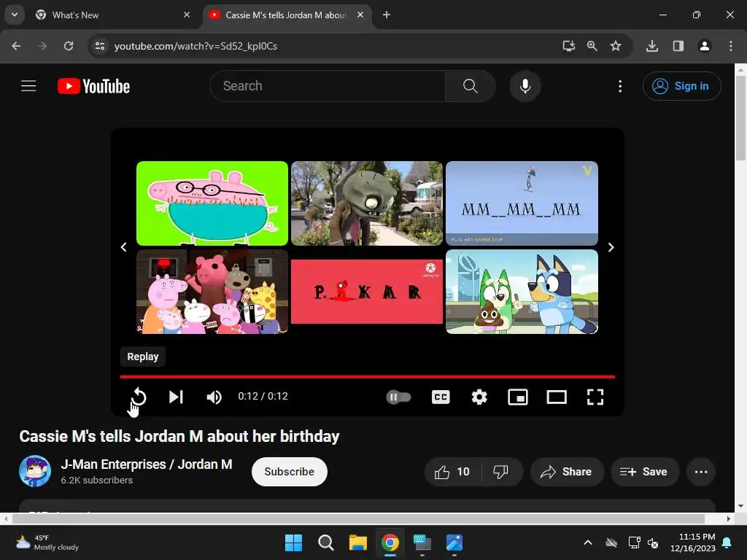View site information icon
This screenshot has height=560, width=747.
pyautogui.click(x=100, y=46)
